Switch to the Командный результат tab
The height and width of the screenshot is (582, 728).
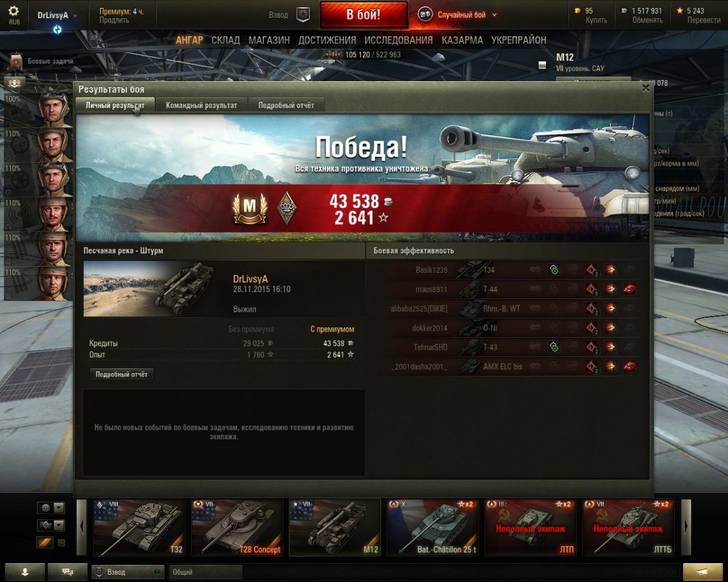(201, 105)
